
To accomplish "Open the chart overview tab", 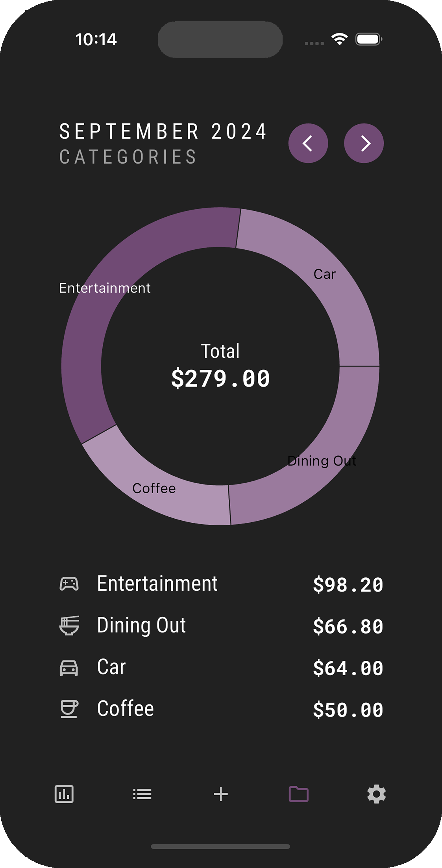I will [x=64, y=794].
